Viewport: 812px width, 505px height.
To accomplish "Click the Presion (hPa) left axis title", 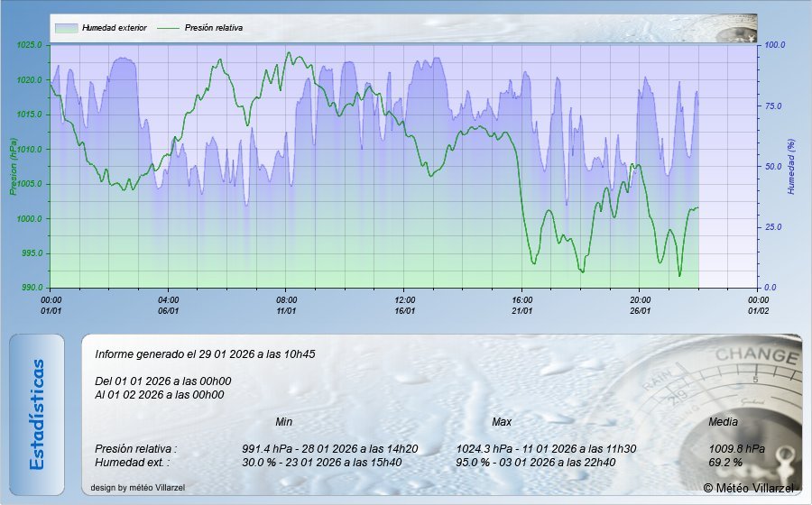I will click(x=13, y=167).
